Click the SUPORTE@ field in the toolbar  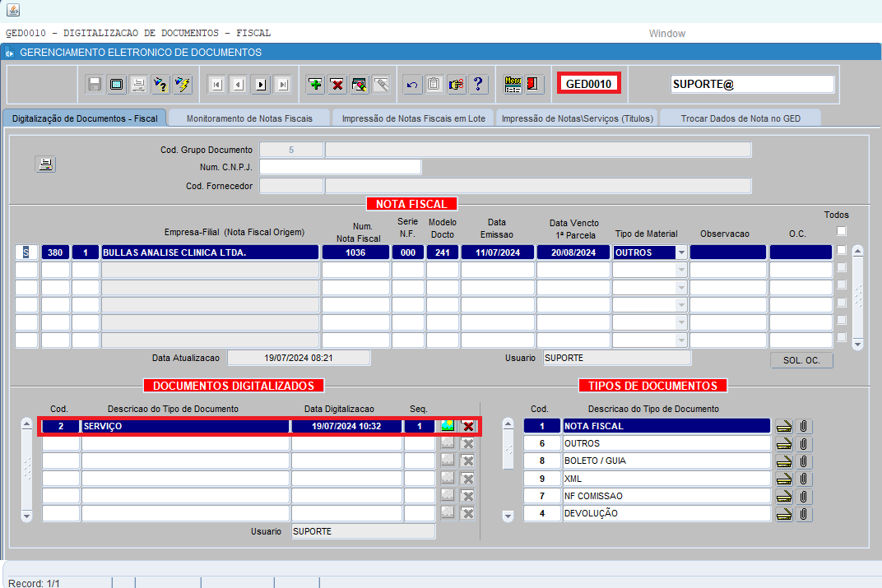pos(752,85)
